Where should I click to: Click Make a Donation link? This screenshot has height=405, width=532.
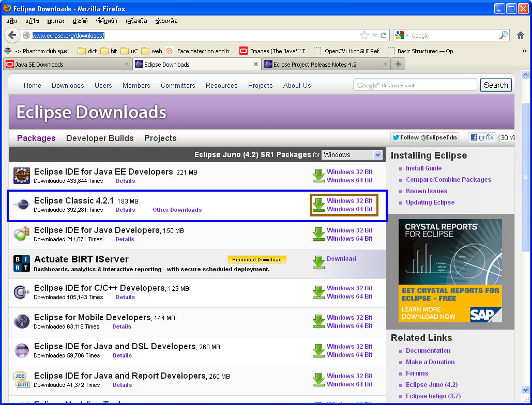tap(430, 362)
